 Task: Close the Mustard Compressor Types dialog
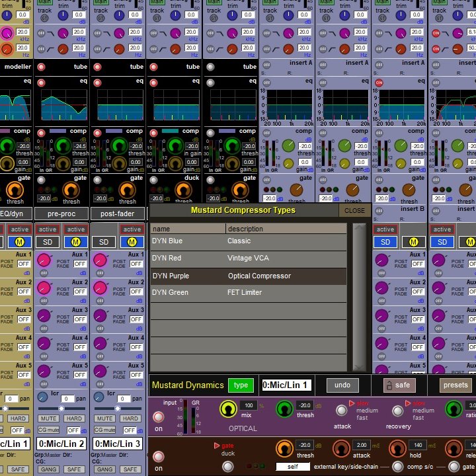coord(354,210)
